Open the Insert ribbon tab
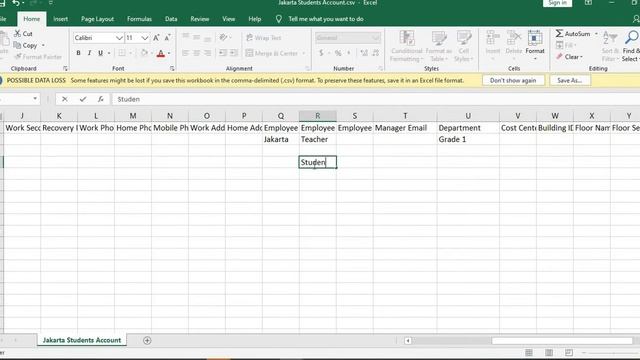 pyautogui.click(x=60, y=19)
